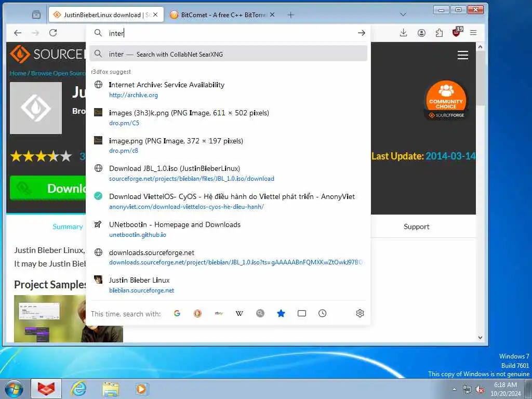Open Windows Media Player taskbar icon
This screenshot has width=532, height=399.
(x=141, y=389)
